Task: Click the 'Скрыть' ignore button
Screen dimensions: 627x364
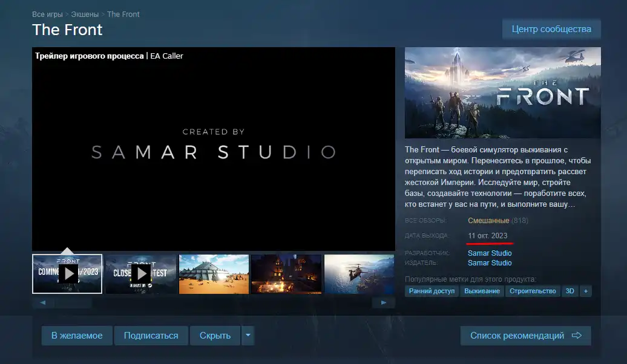Action: 215,336
